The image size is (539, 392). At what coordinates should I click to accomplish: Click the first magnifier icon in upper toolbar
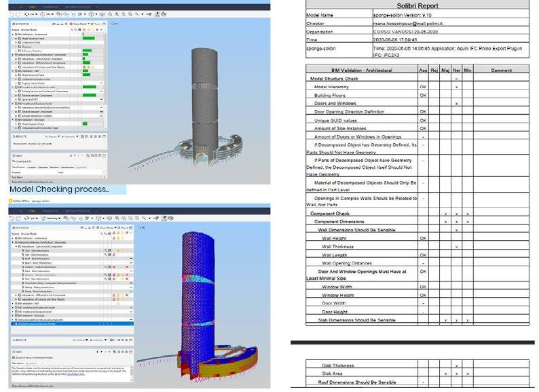point(110,14)
